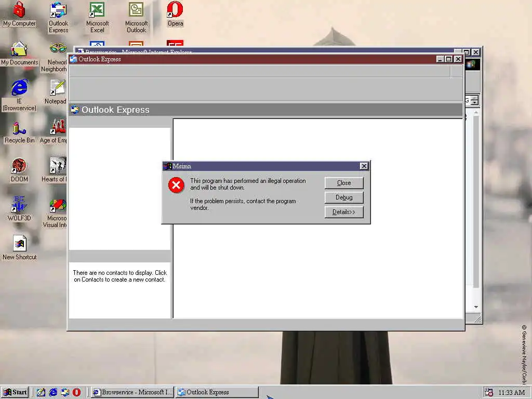Select the IE (Browservice) desktop icon
This screenshot has height=399, width=532.
point(19,96)
